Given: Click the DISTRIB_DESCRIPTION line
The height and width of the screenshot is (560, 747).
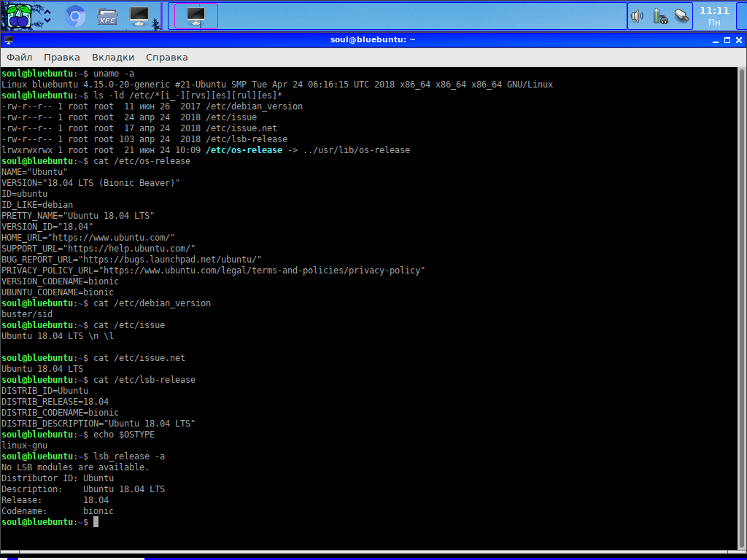Looking at the screenshot, I should [98, 424].
